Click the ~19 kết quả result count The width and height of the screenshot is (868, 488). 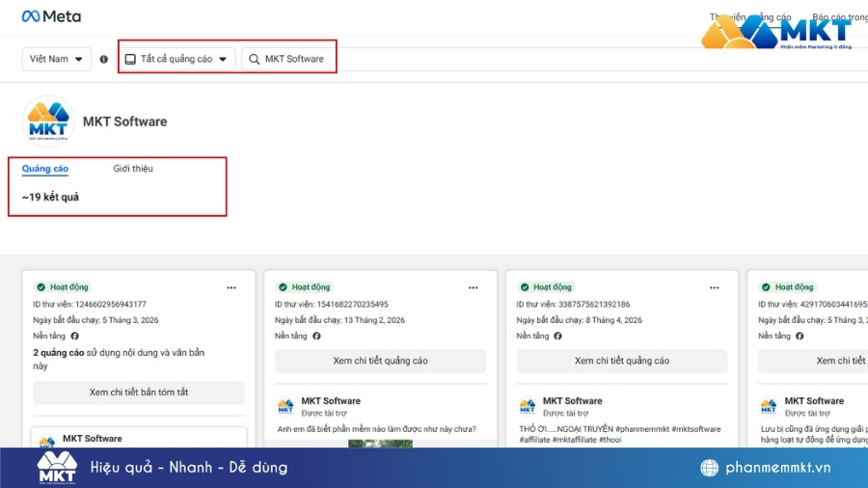click(50, 197)
